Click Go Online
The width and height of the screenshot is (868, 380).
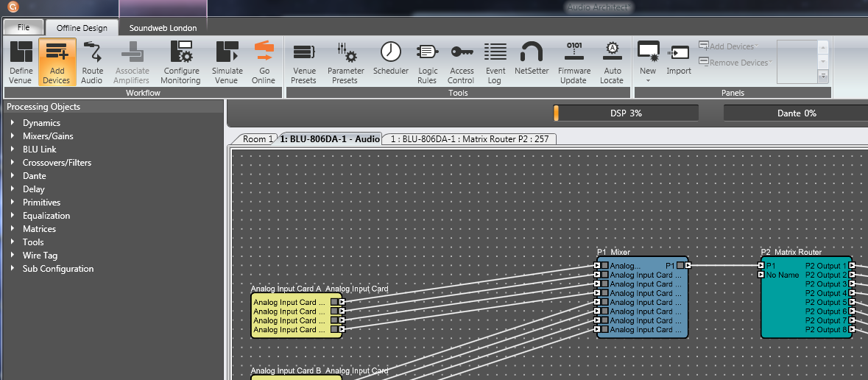tap(264, 63)
